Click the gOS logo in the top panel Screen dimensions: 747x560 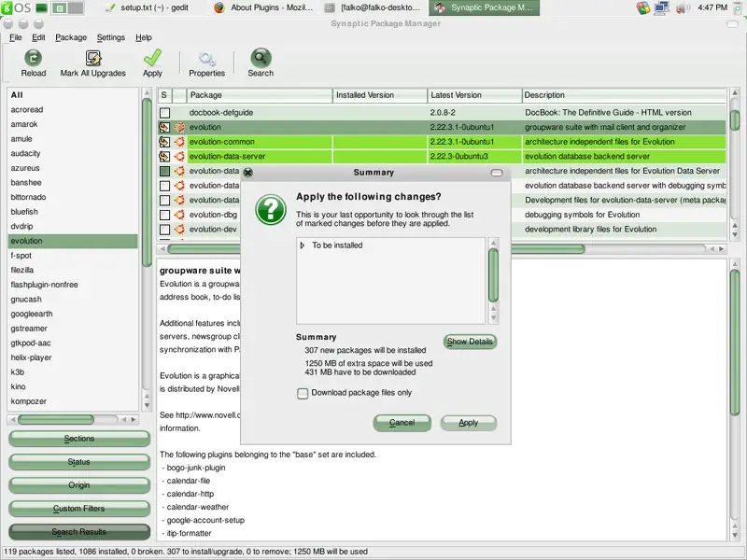point(16,7)
